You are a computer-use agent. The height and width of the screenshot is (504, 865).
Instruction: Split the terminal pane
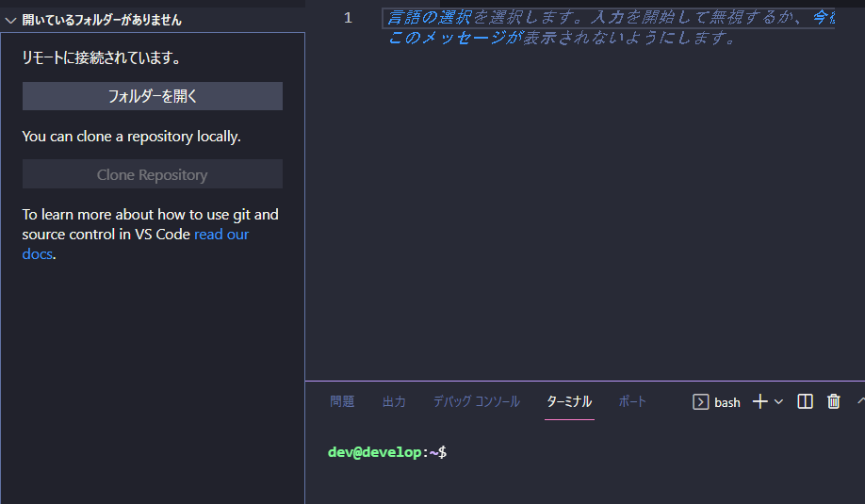pos(805,402)
